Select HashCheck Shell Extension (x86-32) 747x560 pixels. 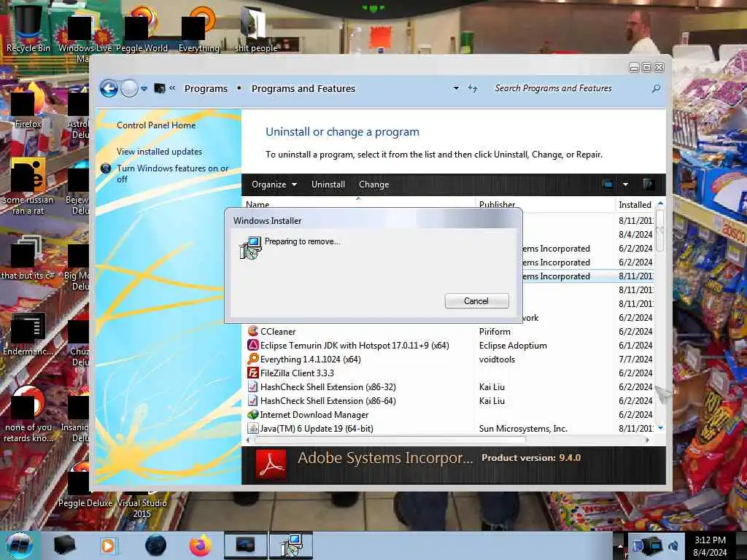[450, 386]
